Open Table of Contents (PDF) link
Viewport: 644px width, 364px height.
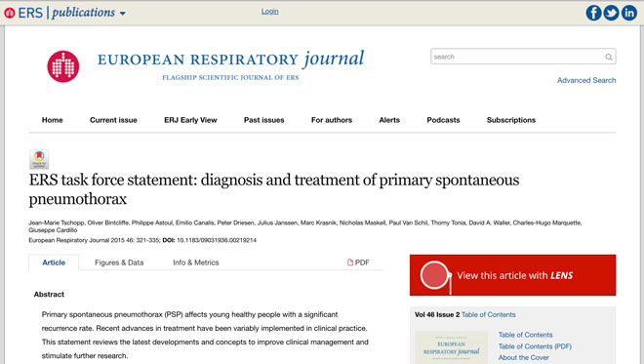(535, 346)
